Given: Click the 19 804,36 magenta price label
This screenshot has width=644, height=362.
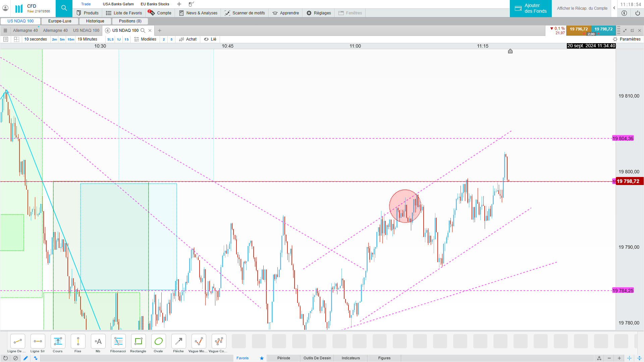Looking at the screenshot, I should click(623, 138).
